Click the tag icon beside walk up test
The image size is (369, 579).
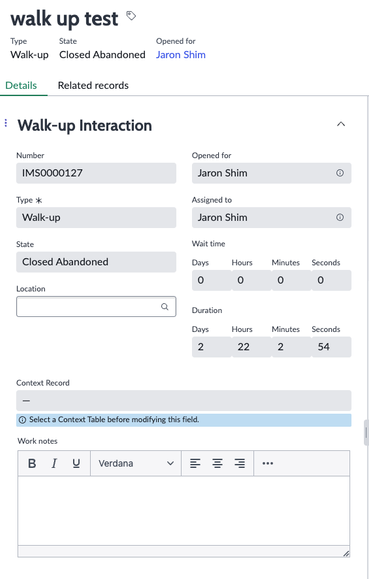(x=131, y=16)
